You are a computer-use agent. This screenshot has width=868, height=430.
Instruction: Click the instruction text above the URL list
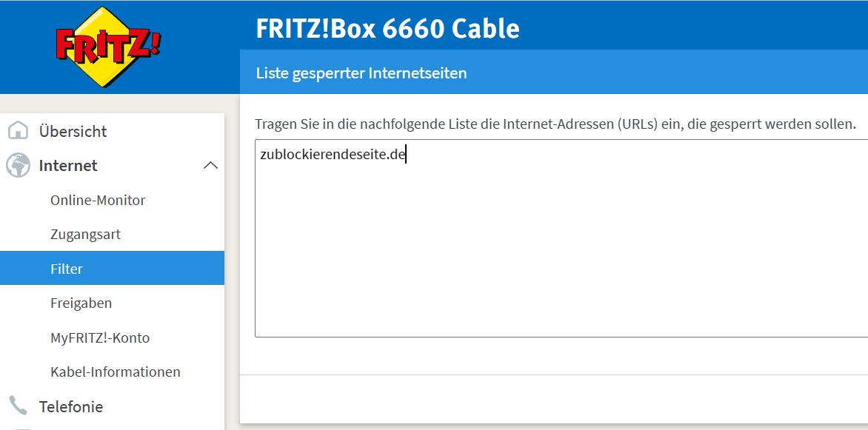(x=555, y=124)
